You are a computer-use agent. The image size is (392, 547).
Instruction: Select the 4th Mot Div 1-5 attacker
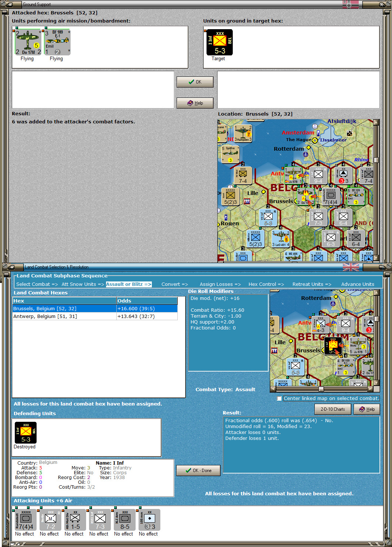click(x=75, y=520)
